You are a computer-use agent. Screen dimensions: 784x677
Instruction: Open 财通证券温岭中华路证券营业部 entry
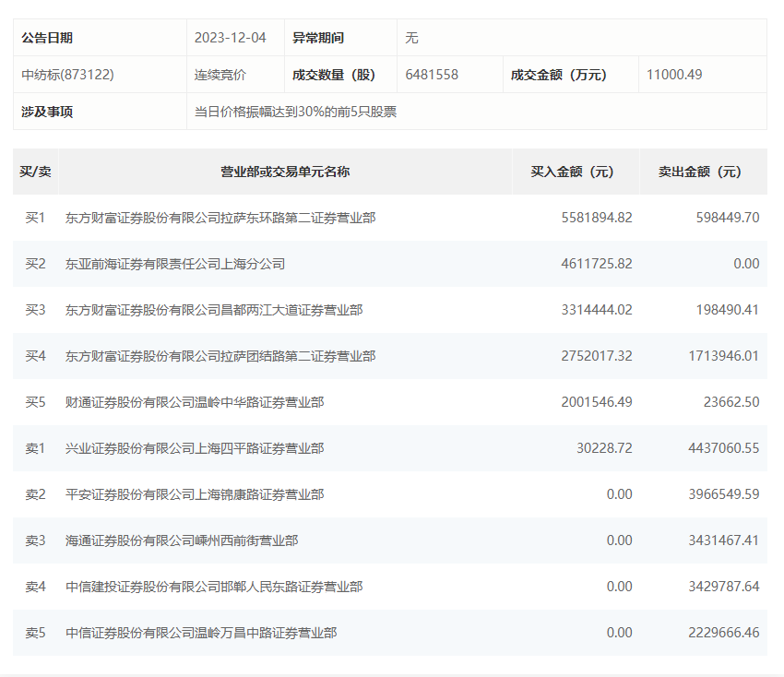click(195, 402)
